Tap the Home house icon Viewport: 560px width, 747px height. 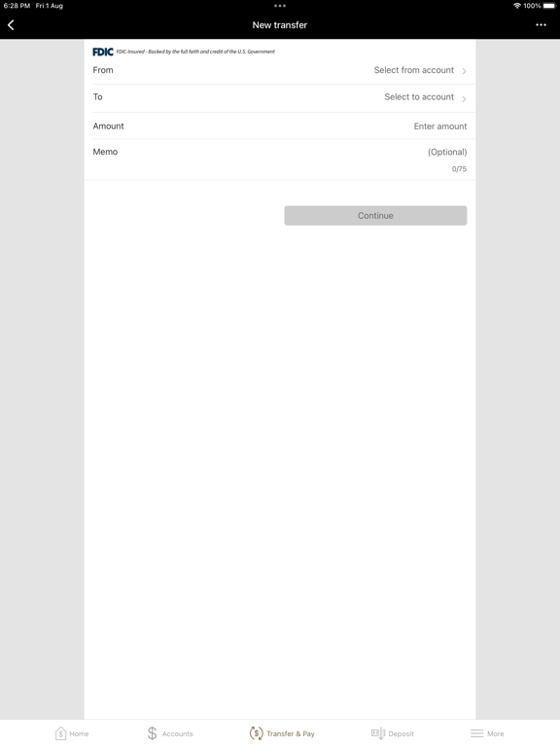(x=60, y=733)
